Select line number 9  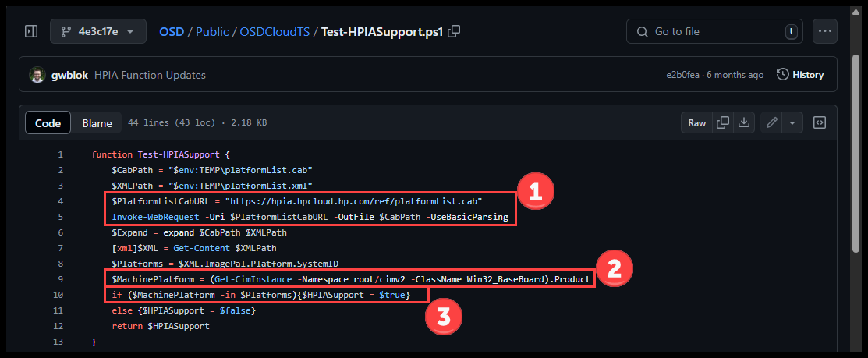coord(60,279)
